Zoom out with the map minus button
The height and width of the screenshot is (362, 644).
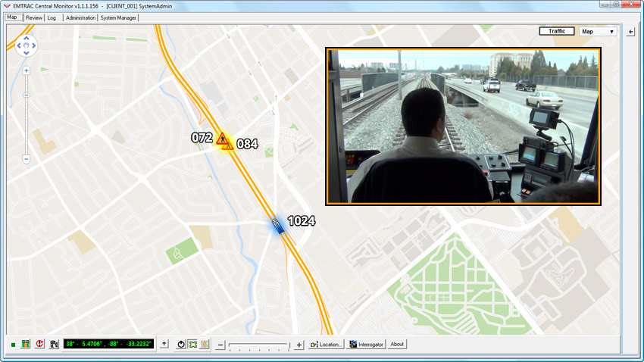click(27, 159)
